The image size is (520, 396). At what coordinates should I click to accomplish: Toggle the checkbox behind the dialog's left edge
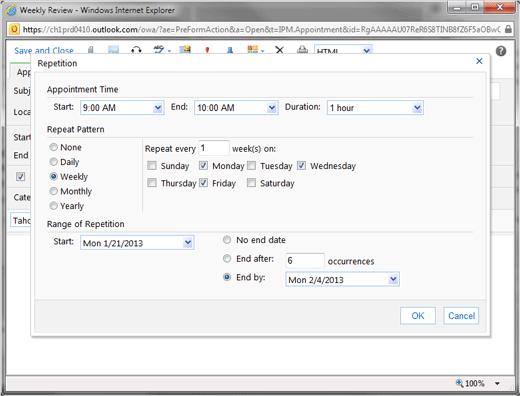click(x=20, y=176)
